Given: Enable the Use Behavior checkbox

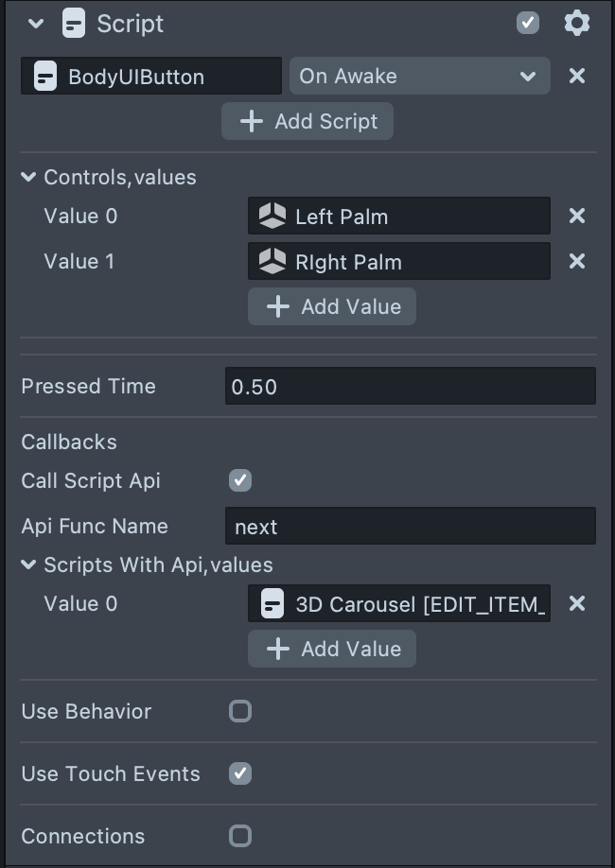Looking at the screenshot, I should [x=240, y=711].
